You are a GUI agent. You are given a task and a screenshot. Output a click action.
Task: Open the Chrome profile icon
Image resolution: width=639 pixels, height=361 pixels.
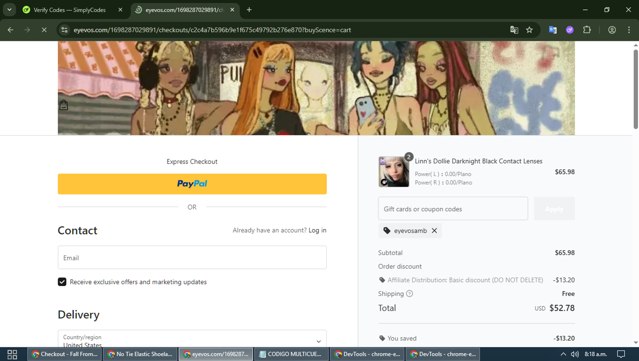[612, 30]
